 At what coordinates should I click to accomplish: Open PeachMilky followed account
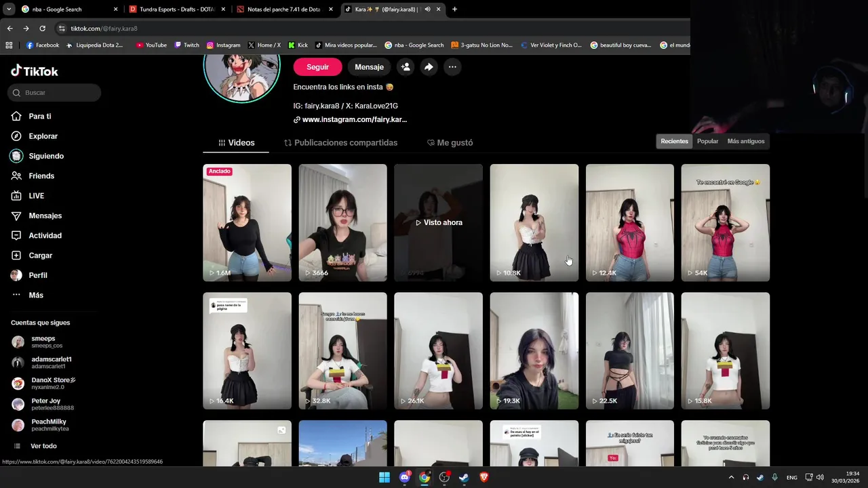[41, 425]
